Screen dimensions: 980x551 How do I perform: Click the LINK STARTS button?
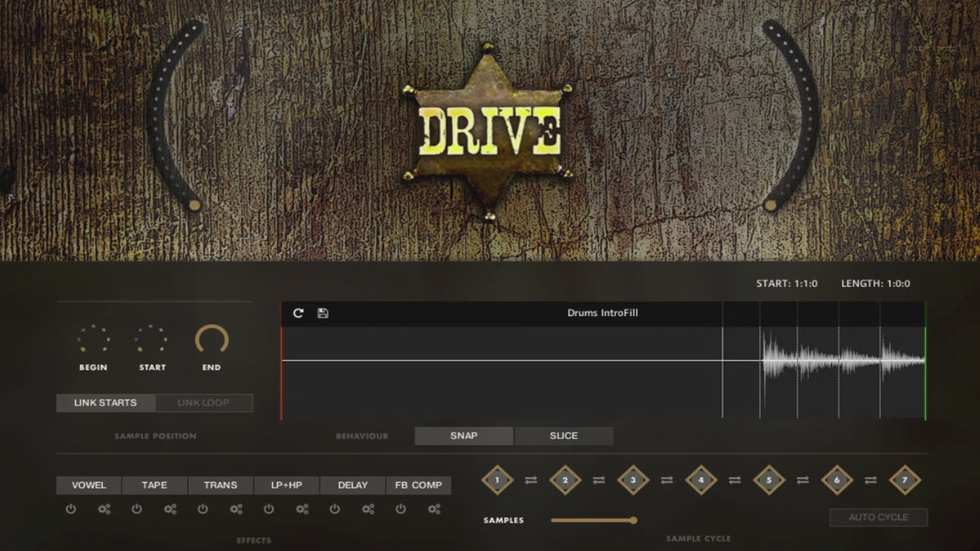[x=105, y=402]
